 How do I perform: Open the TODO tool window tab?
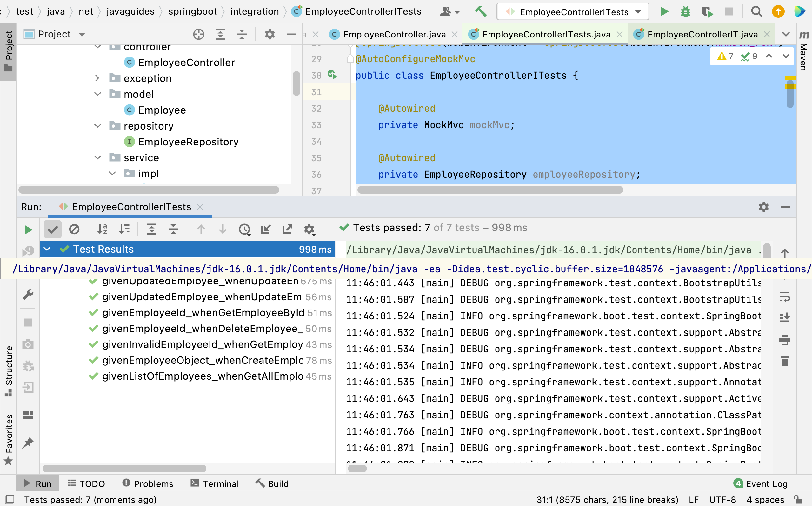tap(86, 483)
